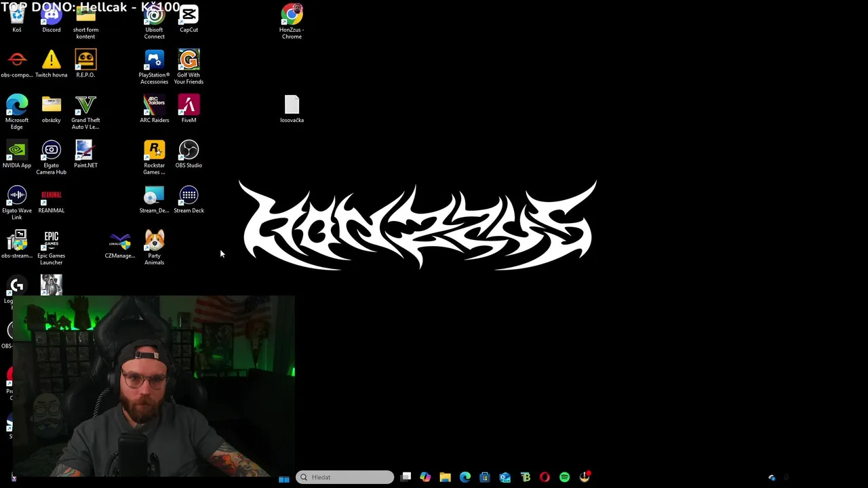Image resolution: width=868 pixels, height=488 pixels.
Task: Focus the Hledat taskbar search box
Action: (344, 477)
